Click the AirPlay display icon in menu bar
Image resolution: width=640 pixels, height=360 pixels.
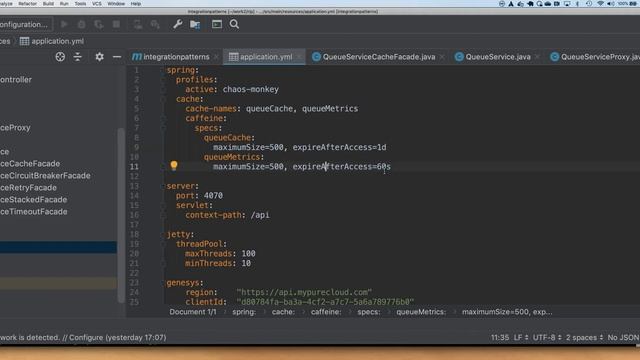click(x=567, y=4)
